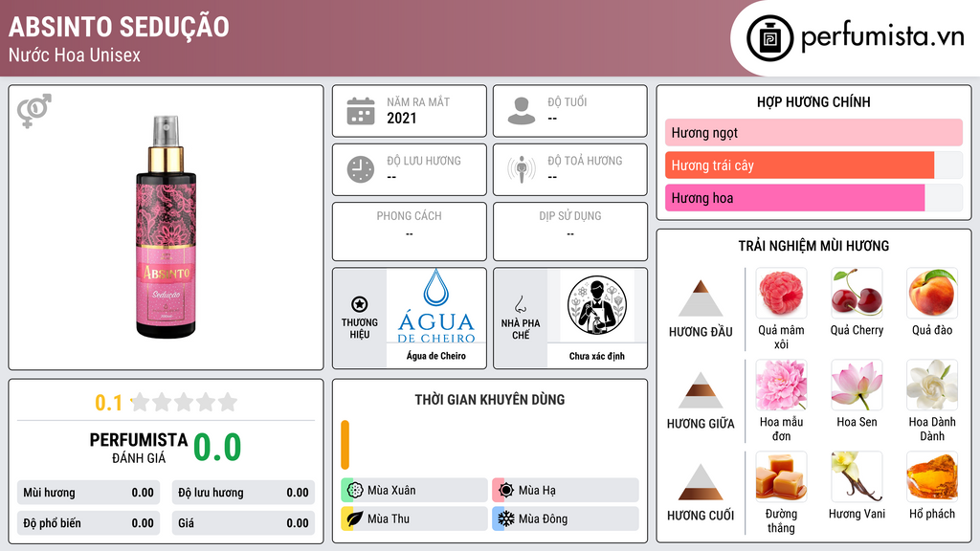The height and width of the screenshot is (551, 980).
Task: Click the Mùa Xuân flower icon
Action: pyautogui.click(x=355, y=491)
